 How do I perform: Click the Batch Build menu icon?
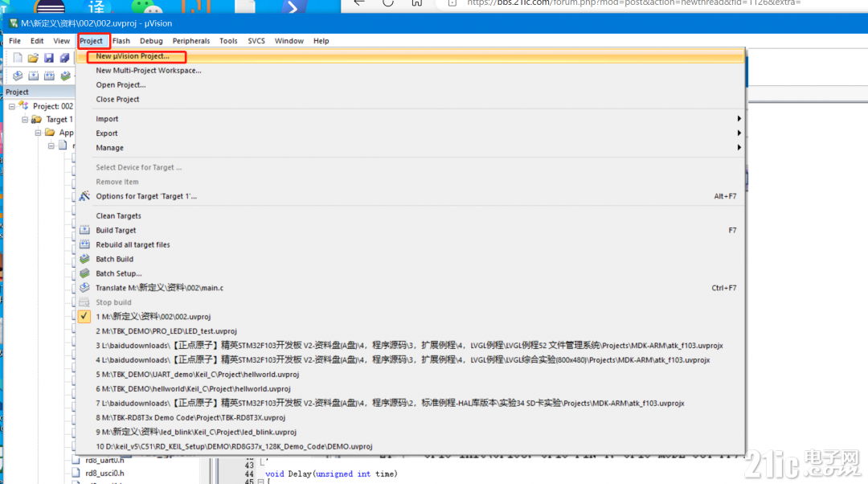(84, 259)
